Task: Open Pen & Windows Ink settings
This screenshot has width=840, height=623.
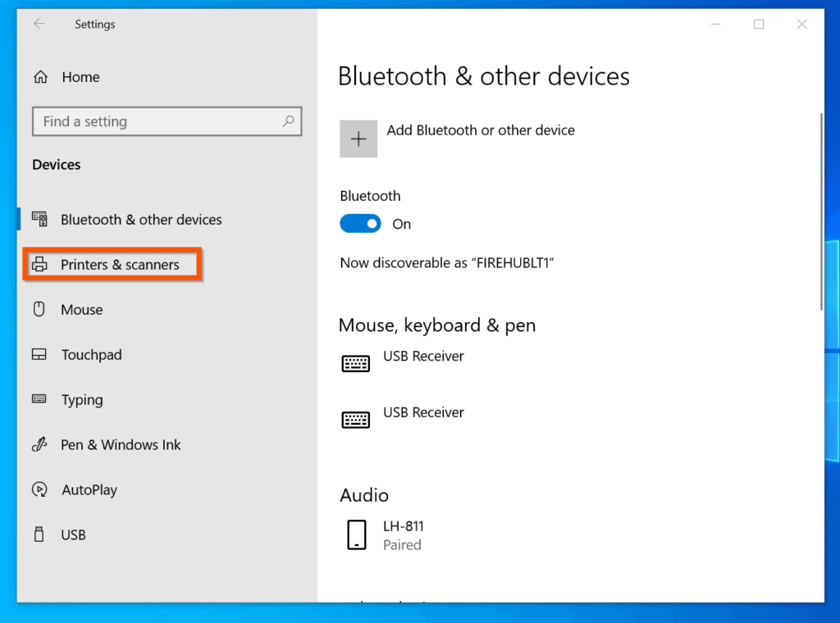Action: (x=121, y=445)
